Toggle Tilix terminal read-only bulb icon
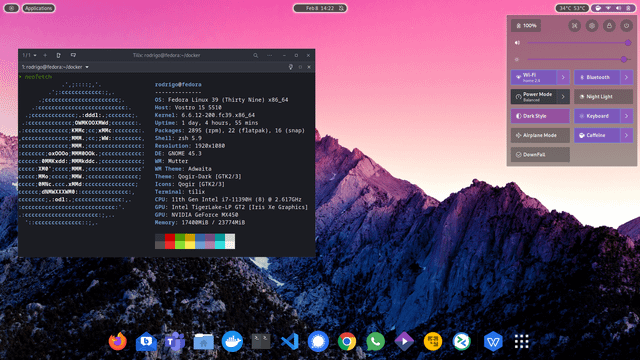The width and height of the screenshot is (640, 360). [291, 67]
